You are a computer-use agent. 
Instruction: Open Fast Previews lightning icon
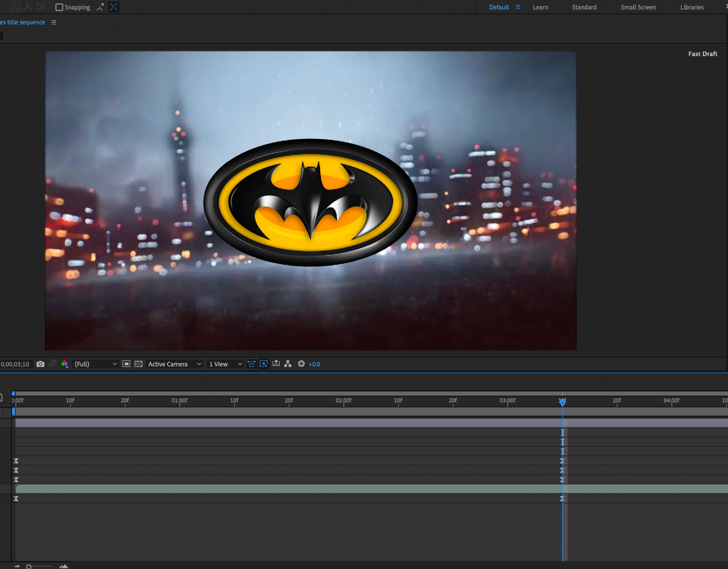(x=264, y=364)
